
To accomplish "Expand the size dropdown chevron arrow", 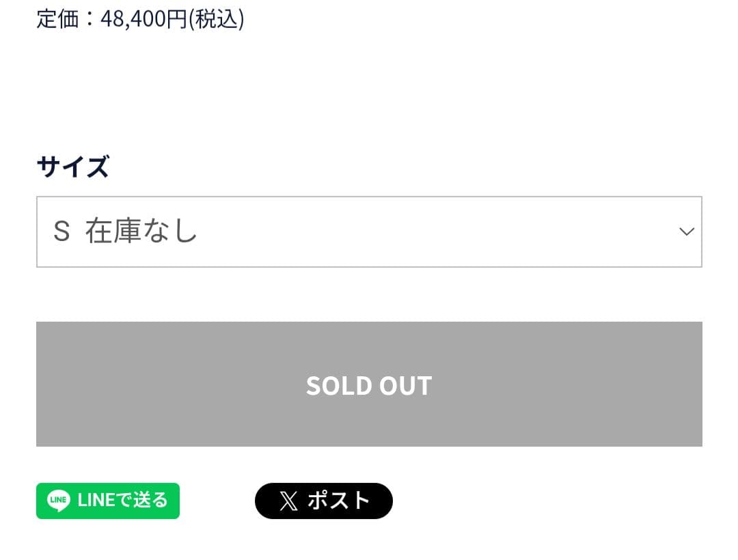I will coord(687,232).
